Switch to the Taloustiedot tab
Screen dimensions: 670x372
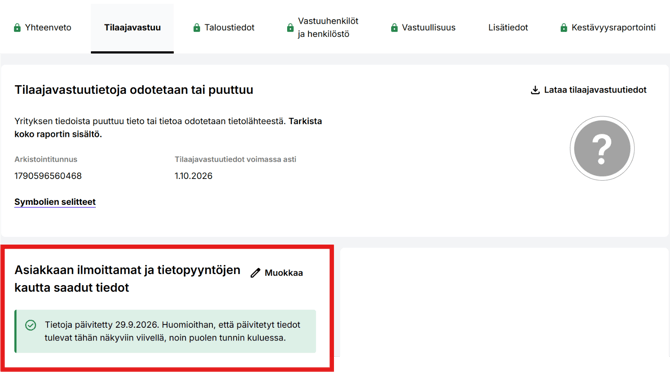223,28
